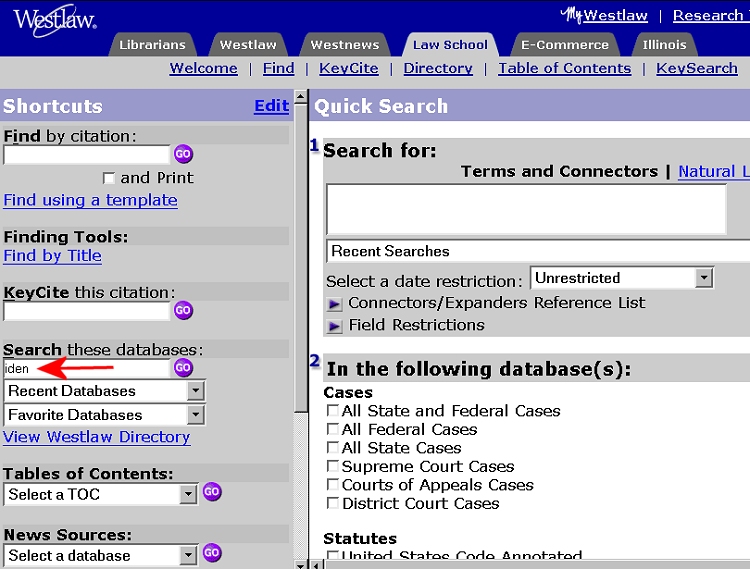Switch to the Westlaw tab
The height and width of the screenshot is (569, 750).
click(248, 44)
